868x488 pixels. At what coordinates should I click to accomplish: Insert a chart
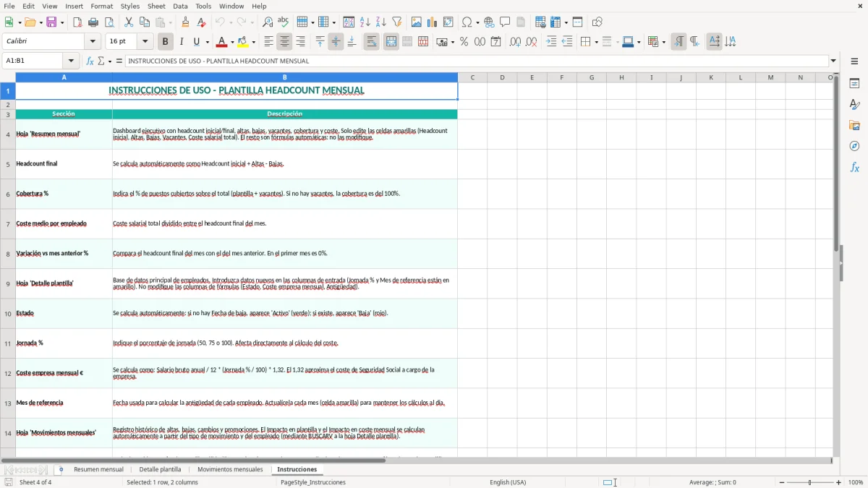(x=433, y=22)
